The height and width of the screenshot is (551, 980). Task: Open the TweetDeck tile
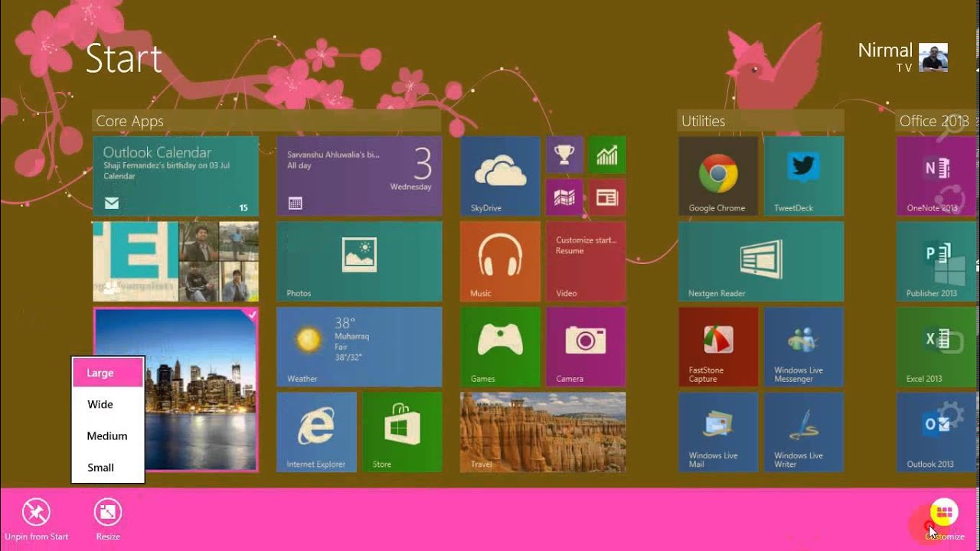pos(804,176)
